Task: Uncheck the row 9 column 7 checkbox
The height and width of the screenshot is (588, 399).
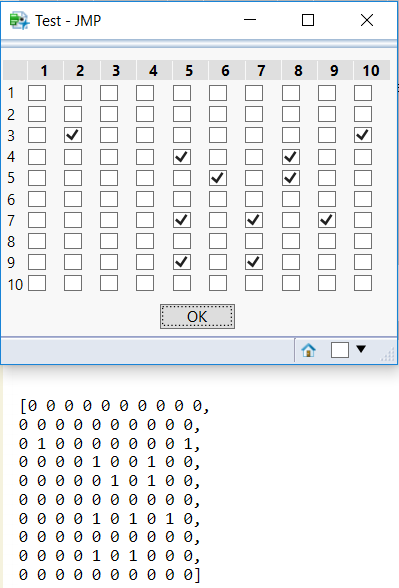Action: pyautogui.click(x=254, y=262)
